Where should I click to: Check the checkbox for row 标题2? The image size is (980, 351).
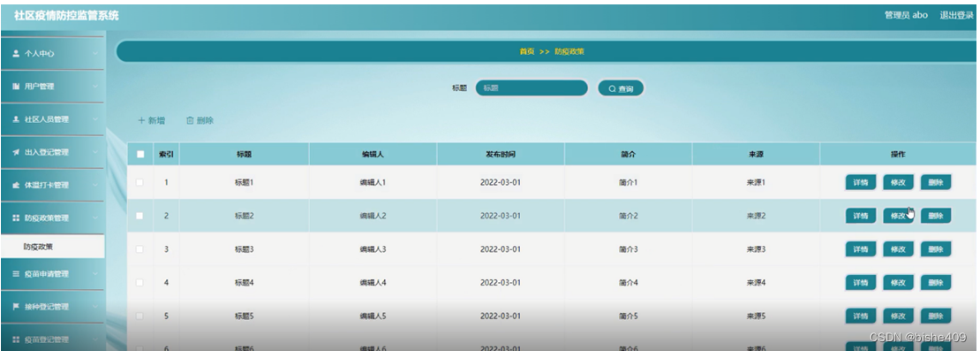point(140,216)
